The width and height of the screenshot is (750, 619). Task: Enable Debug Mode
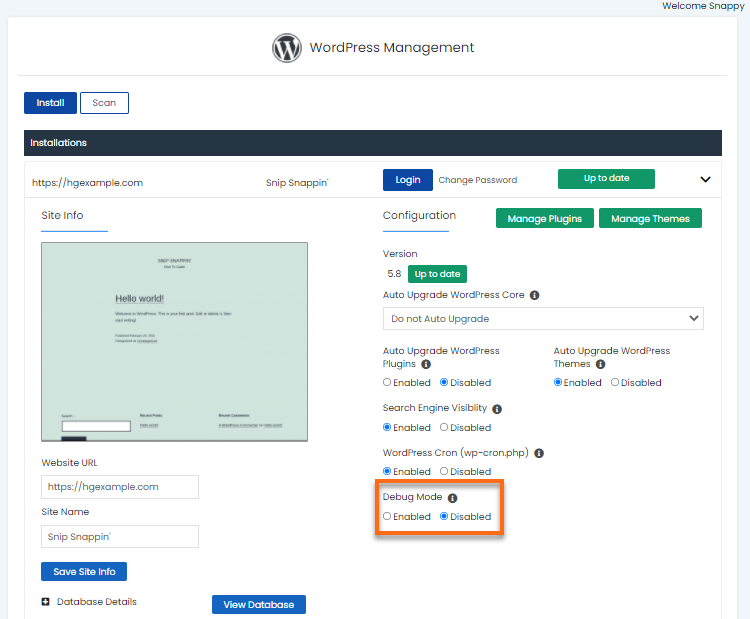tap(387, 516)
